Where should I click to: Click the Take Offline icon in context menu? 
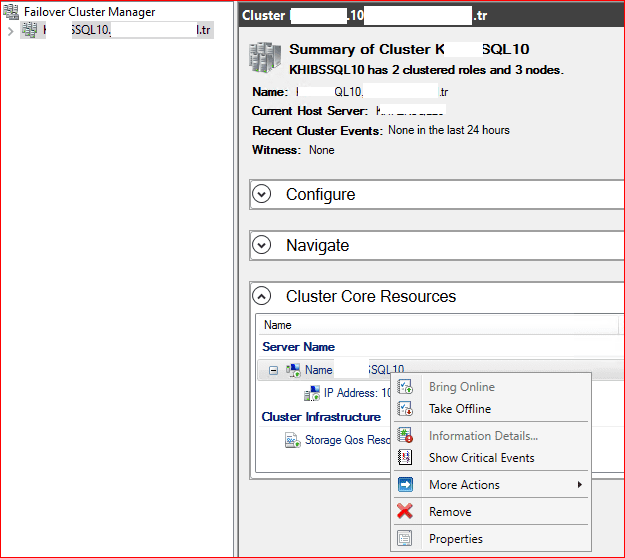(405, 409)
